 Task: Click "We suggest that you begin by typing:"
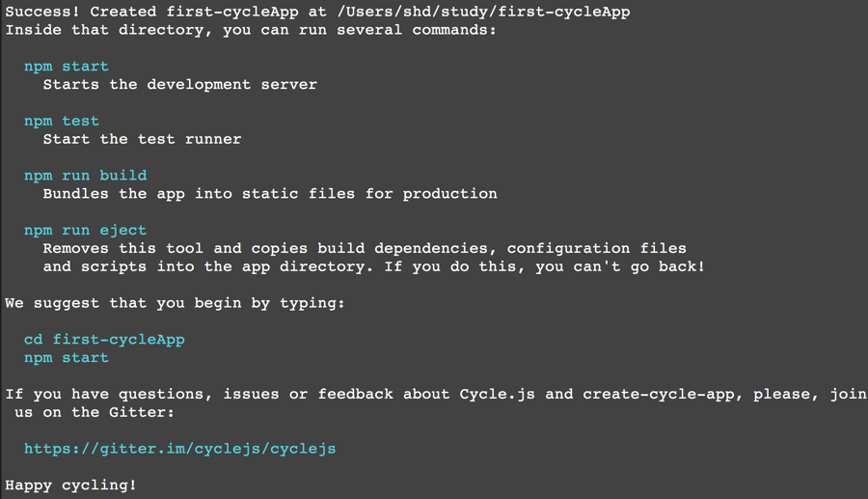pos(175,303)
